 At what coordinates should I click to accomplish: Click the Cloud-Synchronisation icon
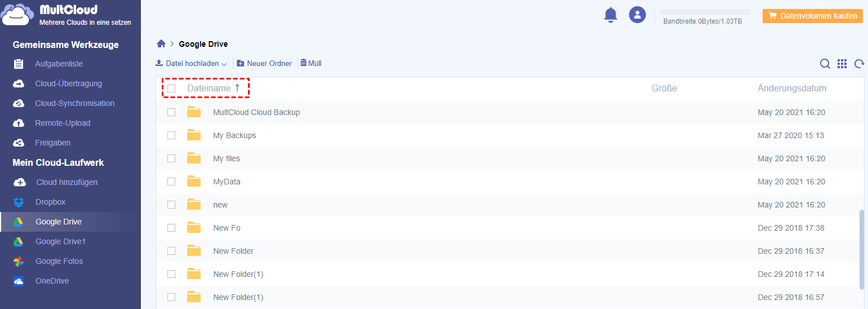[x=19, y=103]
